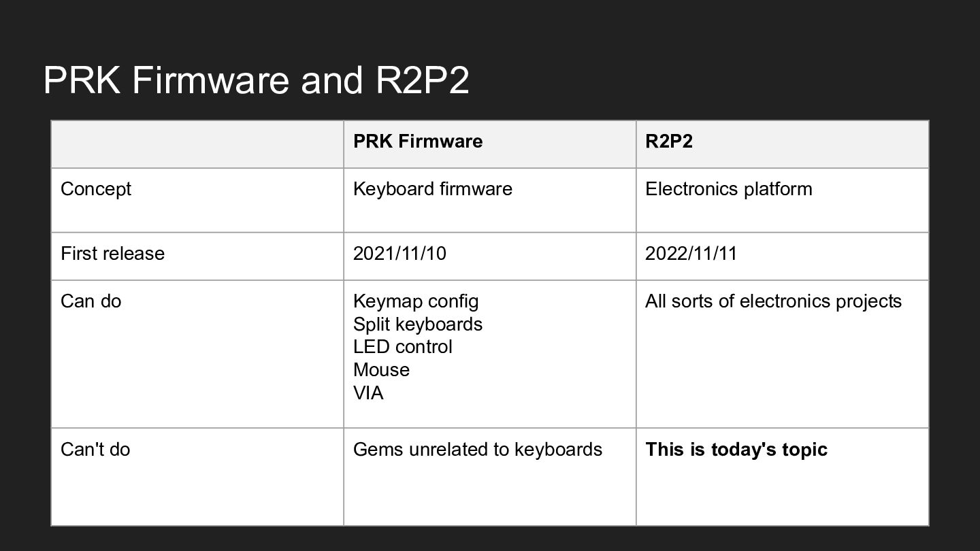Click Gems unrelated to keyboards cell
Viewport: 980px width, 551px height.
pos(477,450)
